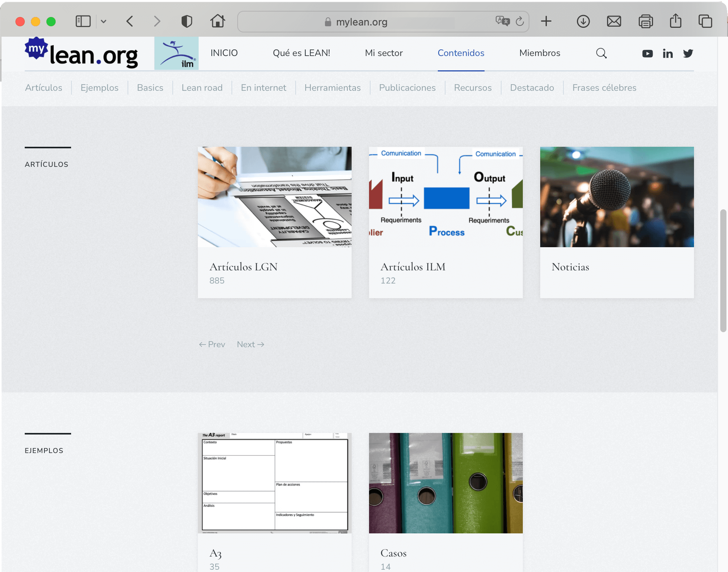Open the Frases célebres submenu link
This screenshot has width=728, height=572.
point(604,88)
